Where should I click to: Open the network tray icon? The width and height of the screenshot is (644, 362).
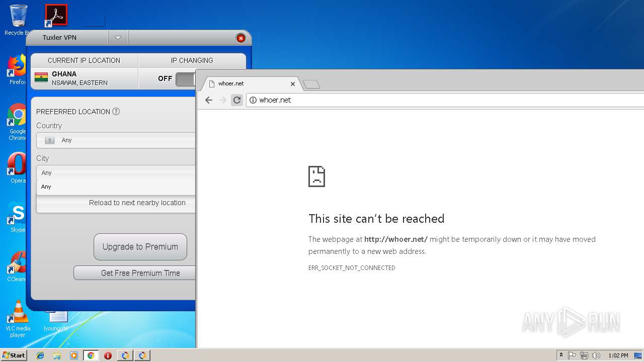click(x=584, y=355)
